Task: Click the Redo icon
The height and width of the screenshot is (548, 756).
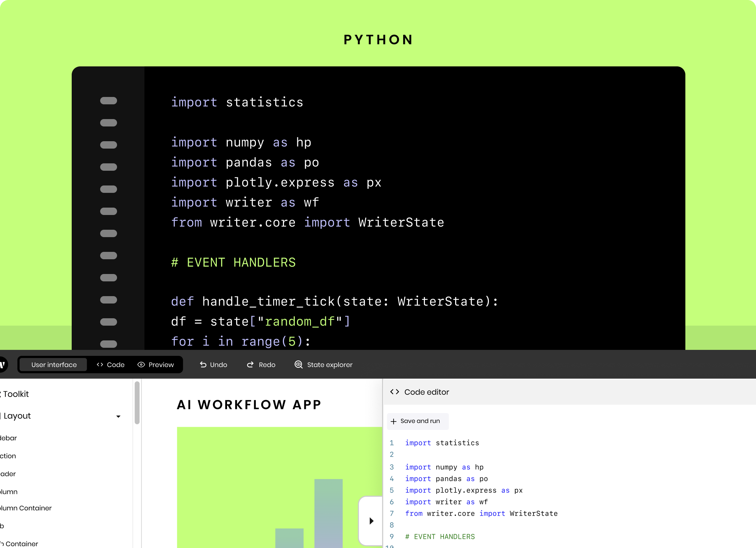Action: [250, 365]
